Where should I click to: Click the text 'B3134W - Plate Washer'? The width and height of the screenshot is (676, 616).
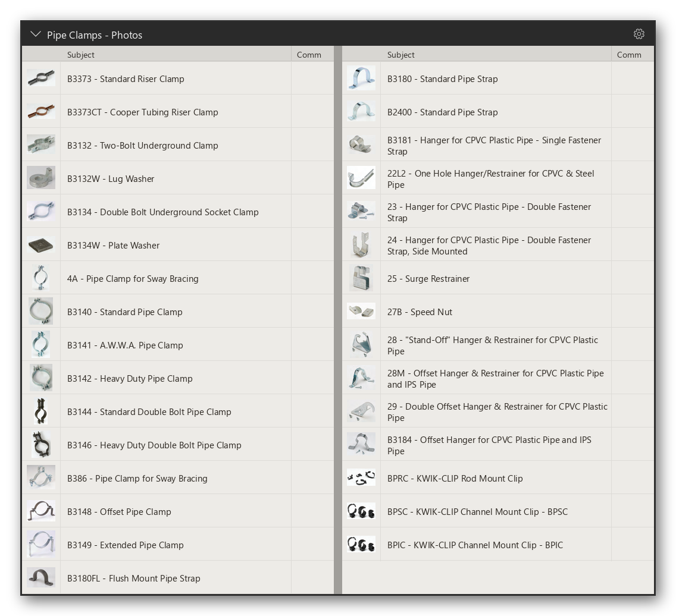pos(114,246)
